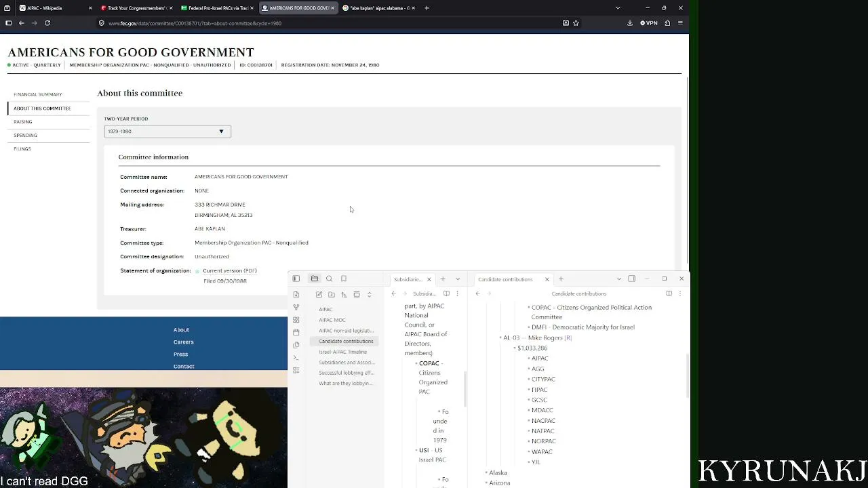
Task: Bookmark this page with the star icon
Action: (x=576, y=23)
